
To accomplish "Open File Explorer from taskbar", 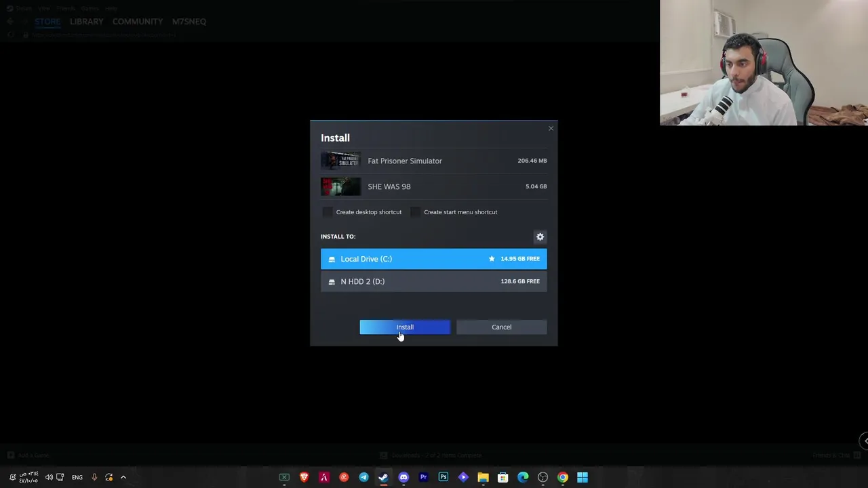I will click(483, 477).
